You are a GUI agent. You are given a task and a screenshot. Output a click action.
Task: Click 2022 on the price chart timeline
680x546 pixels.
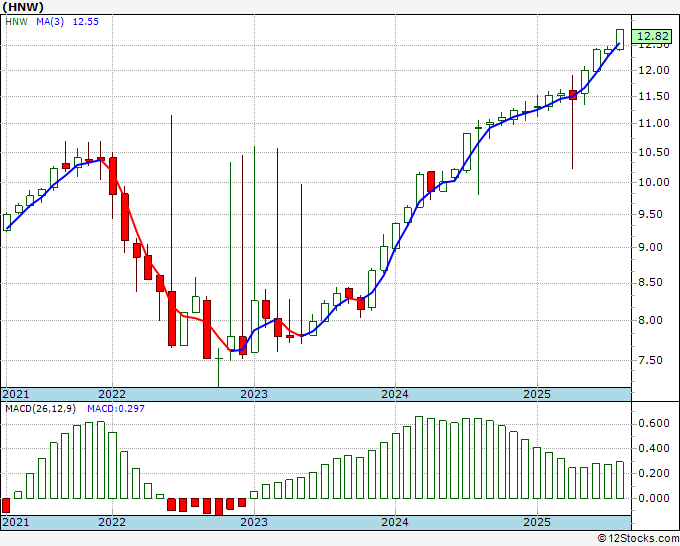pos(112,394)
